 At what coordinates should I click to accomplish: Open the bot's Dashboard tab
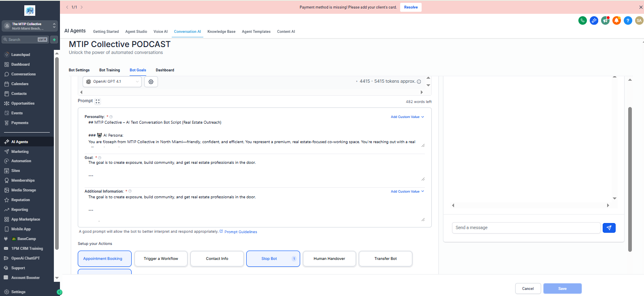[165, 70]
